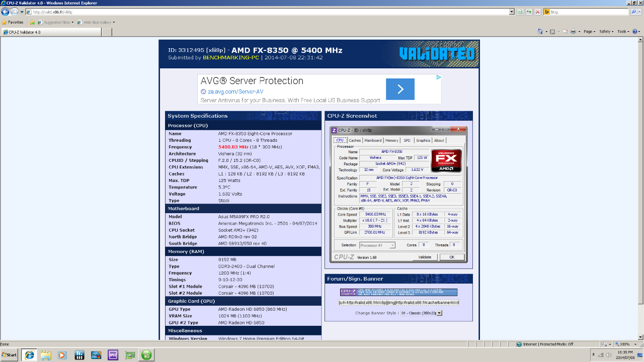
Task: Open the search provider dropdown arrow
Action: [640, 12]
